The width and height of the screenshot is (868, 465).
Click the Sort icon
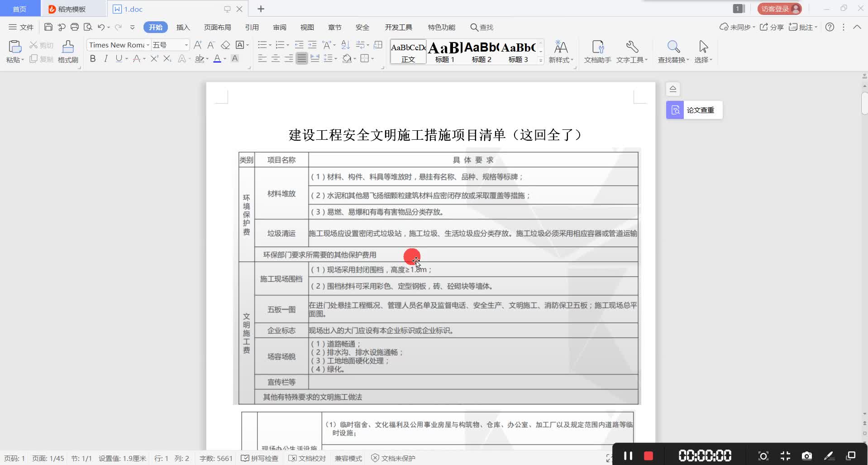pos(345,45)
